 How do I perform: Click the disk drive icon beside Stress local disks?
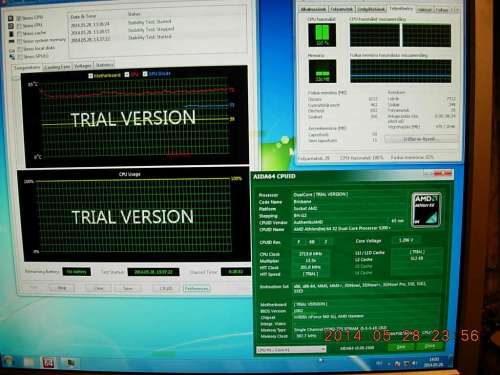pyautogui.click(x=12, y=50)
